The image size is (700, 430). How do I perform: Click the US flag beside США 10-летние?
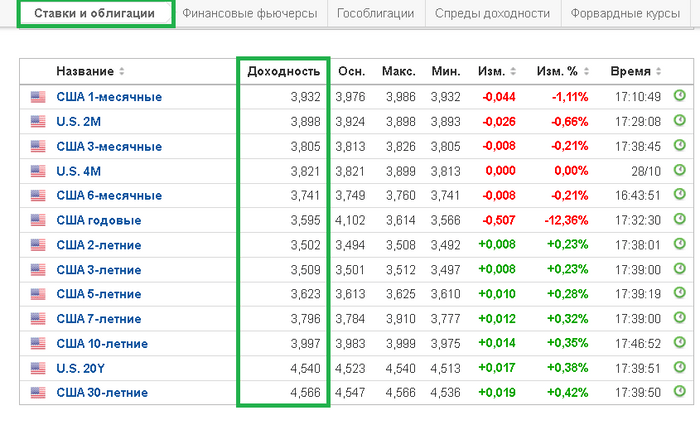click(38, 343)
